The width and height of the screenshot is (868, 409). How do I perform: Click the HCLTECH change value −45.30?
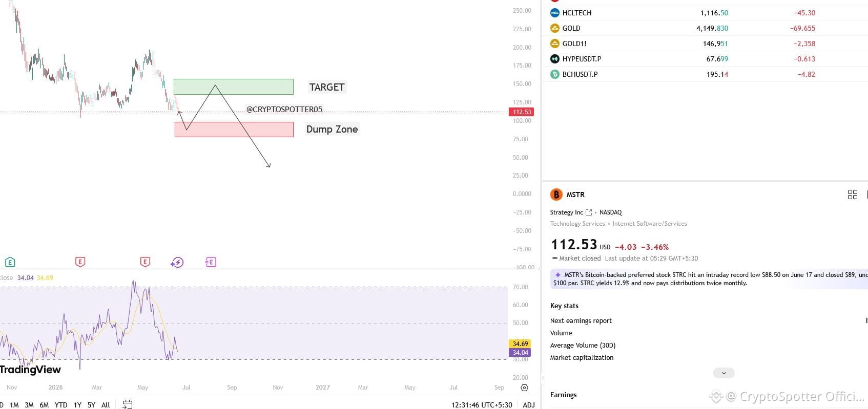[x=804, y=13]
